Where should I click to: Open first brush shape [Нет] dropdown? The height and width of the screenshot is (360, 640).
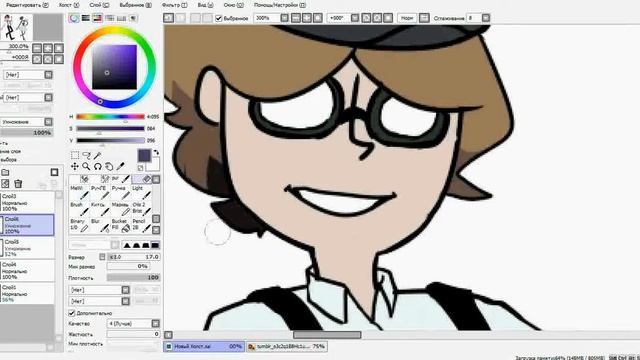[125, 290]
